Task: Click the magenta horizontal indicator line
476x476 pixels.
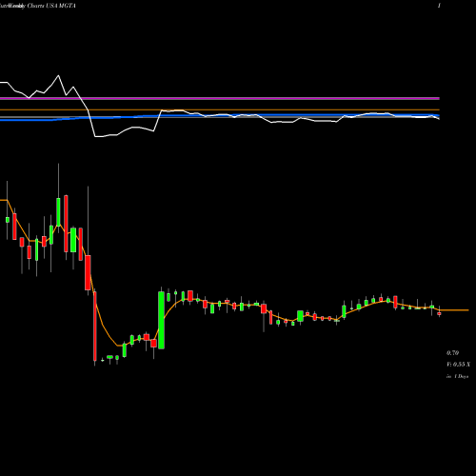Action: (x=220, y=99)
